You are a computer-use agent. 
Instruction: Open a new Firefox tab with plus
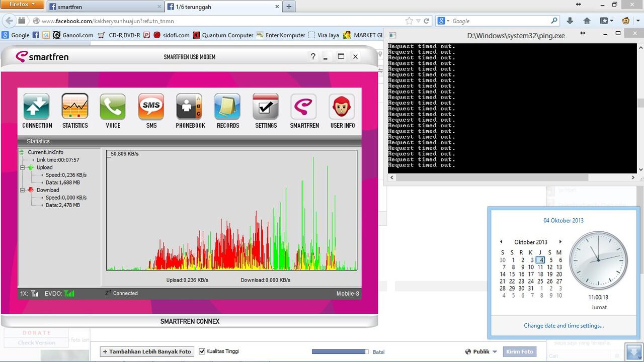click(289, 7)
